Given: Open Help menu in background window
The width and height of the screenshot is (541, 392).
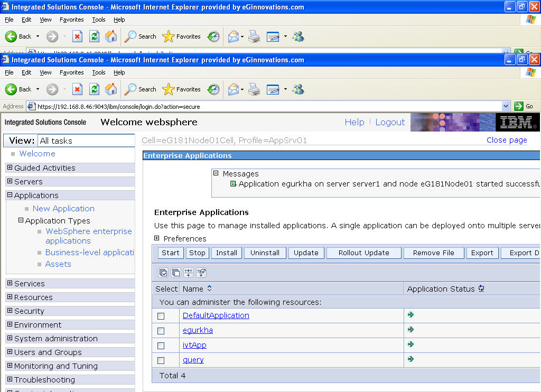Looking at the screenshot, I should (119, 20).
